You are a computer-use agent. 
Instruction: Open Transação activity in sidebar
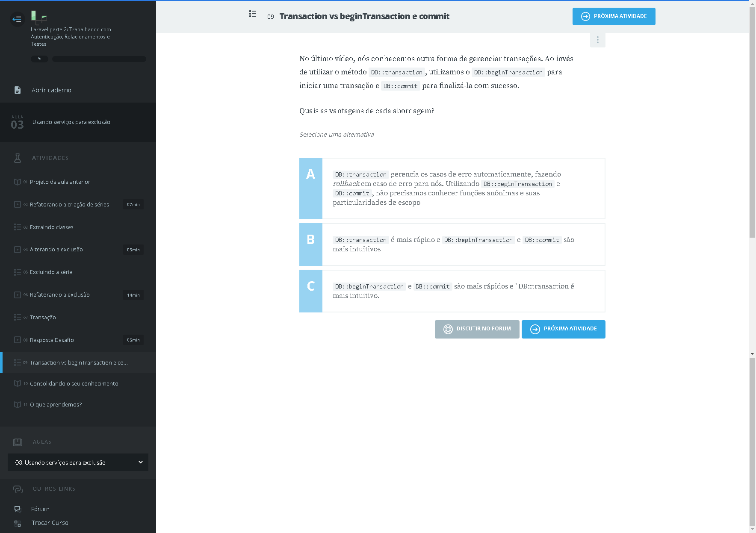pos(43,318)
